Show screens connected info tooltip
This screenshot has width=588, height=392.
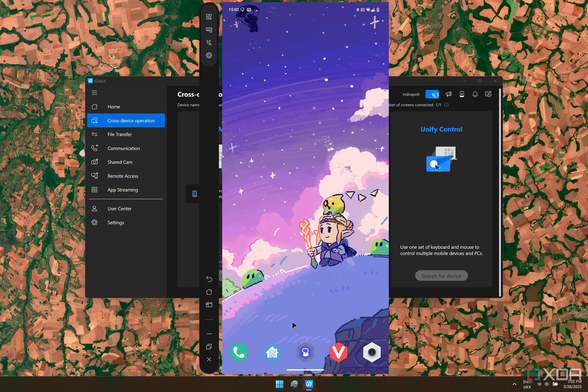pyautogui.click(x=446, y=105)
